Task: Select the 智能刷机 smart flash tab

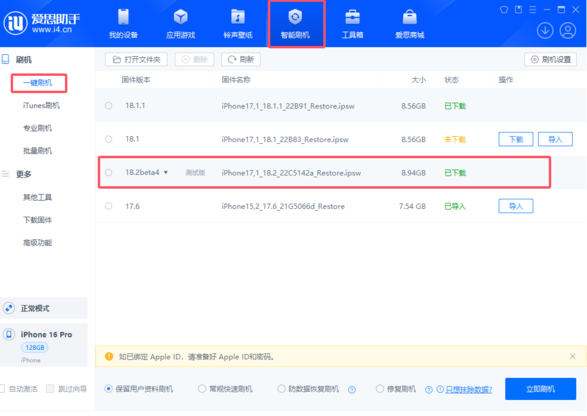Action: click(x=295, y=24)
